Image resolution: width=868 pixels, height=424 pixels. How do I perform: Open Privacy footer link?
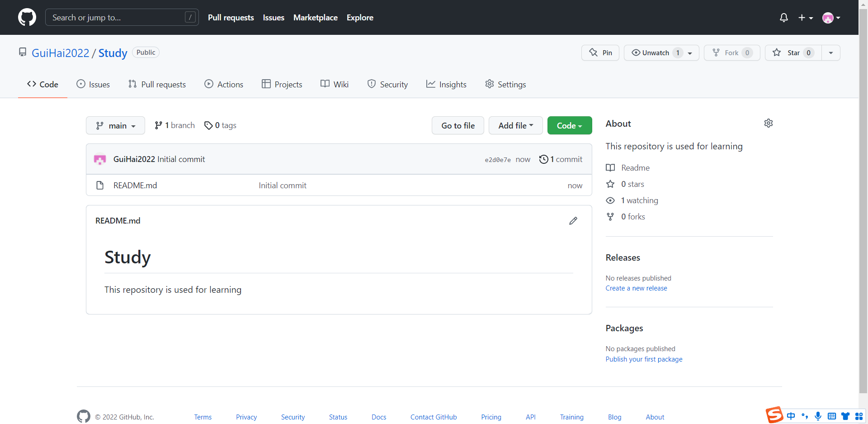(246, 417)
